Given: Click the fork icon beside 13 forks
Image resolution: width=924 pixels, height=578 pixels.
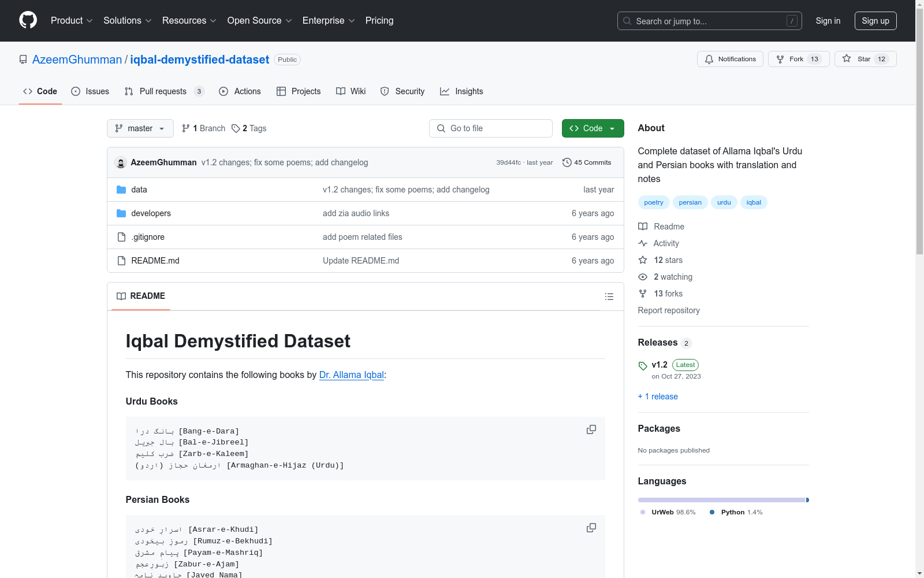Looking at the screenshot, I should pyautogui.click(x=643, y=294).
